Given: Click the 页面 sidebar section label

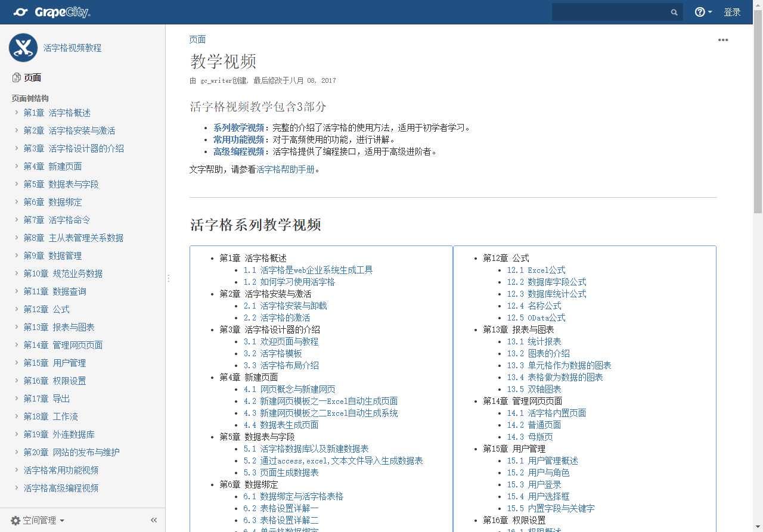Looking at the screenshot, I should pos(32,77).
